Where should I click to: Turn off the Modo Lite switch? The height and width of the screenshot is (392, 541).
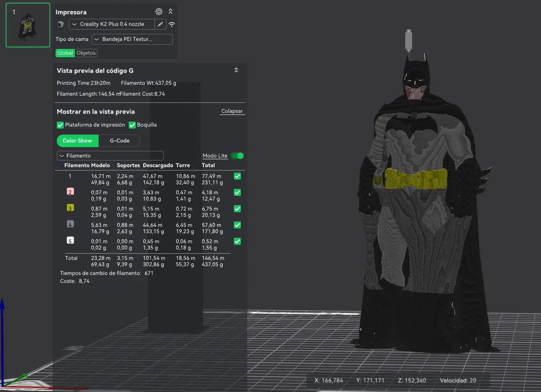(237, 156)
